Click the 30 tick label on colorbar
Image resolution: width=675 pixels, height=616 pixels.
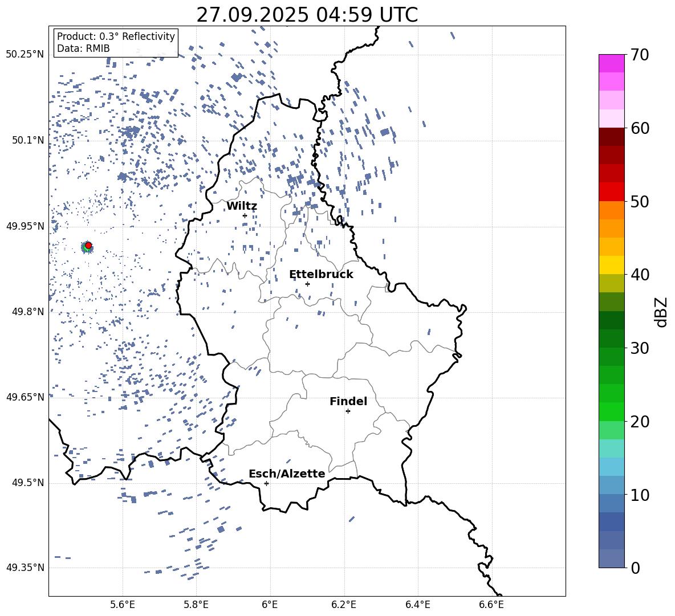point(640,348)
